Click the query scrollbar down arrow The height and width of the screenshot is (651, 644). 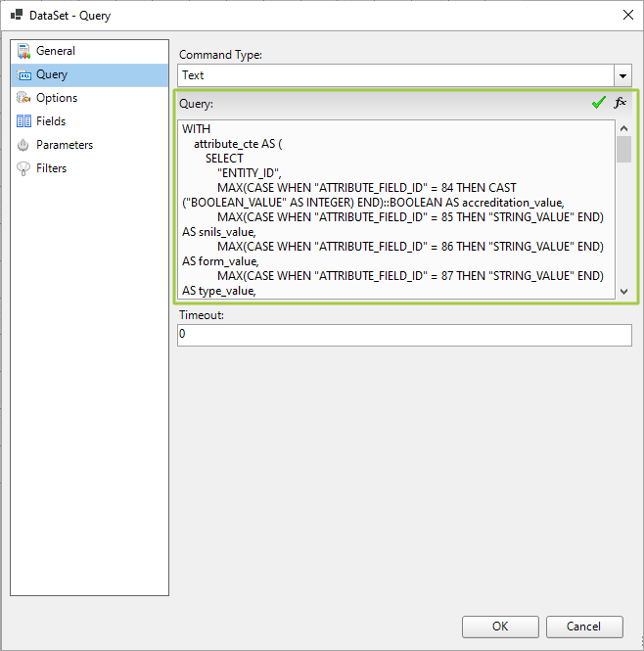(623, 291)
